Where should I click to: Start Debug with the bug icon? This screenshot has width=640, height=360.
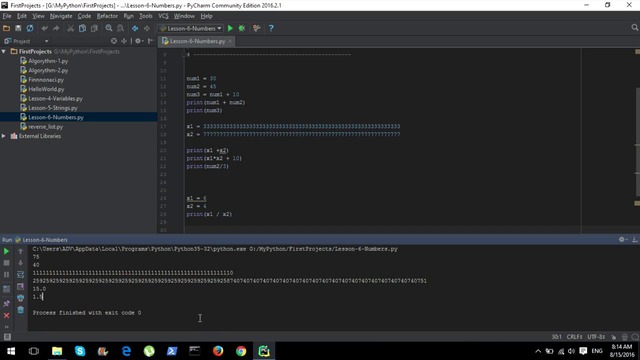coord(242,28)
